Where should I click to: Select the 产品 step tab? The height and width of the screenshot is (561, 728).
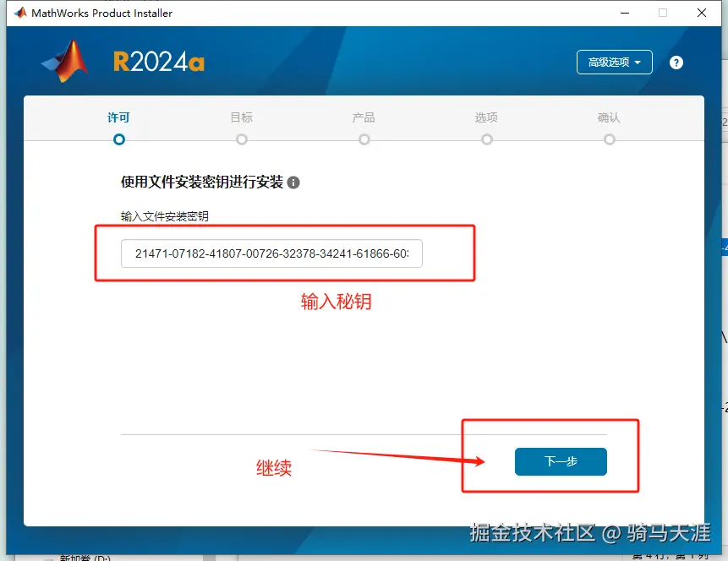click(x=364, y=126)
